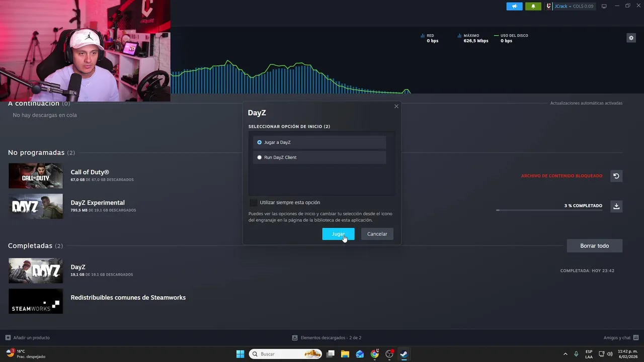Screen dimensions: 644x362
Task: Open the notifications bell icon
Action: (533, 6)
